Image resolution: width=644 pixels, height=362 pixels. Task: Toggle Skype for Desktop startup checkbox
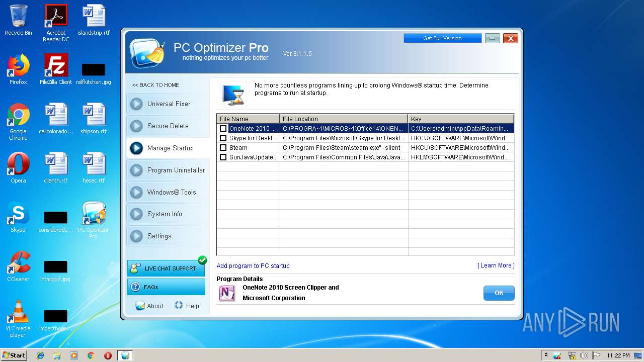[223, 138]
